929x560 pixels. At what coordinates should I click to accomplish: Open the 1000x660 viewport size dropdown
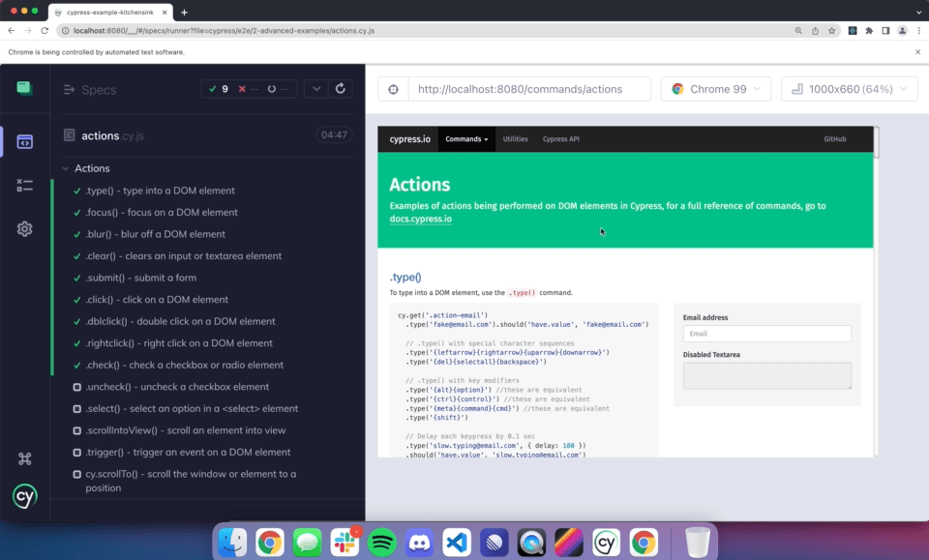click(849, 88)
